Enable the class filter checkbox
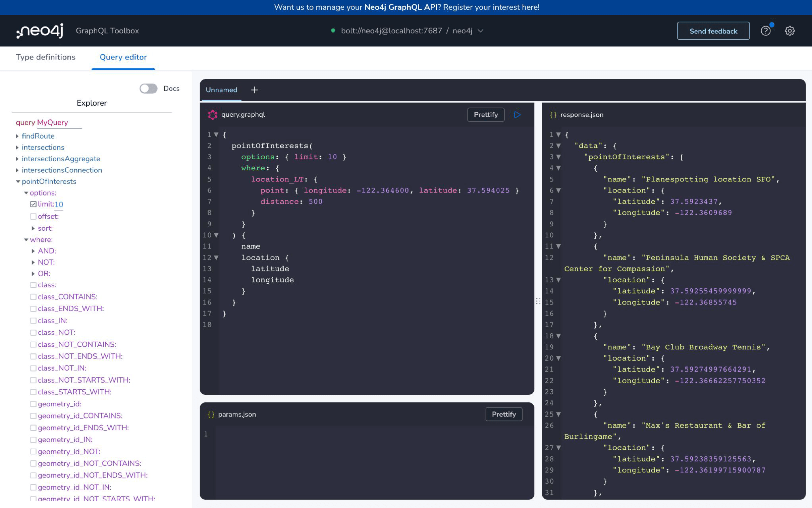Image resolution: width=812 pixels, height=508 pixels. (33, 285)
